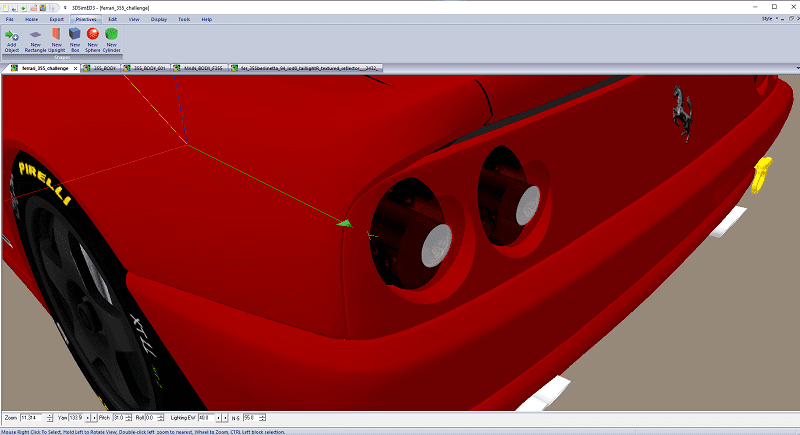
Task: Insert a New Cylinder primitive
Action: (112, 40)
